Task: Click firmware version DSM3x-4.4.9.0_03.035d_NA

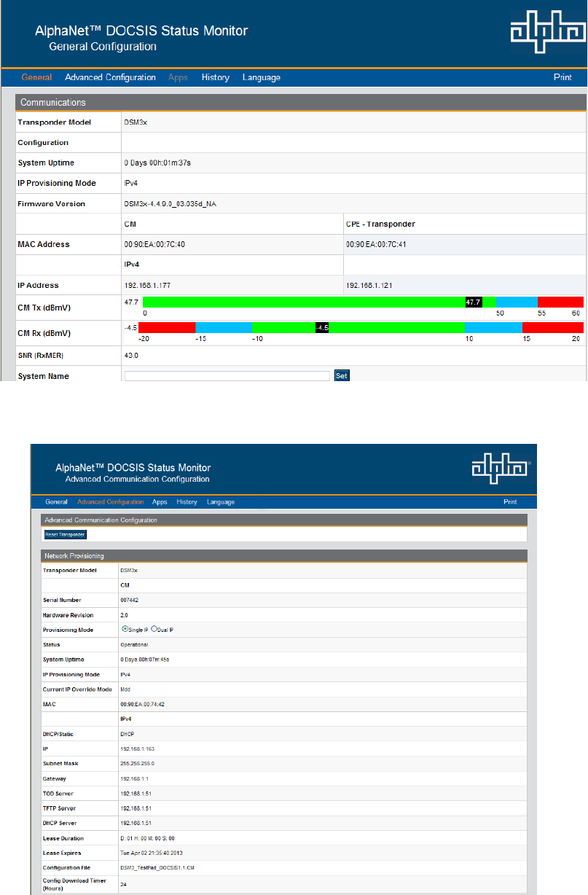Action: coord(170,204)
